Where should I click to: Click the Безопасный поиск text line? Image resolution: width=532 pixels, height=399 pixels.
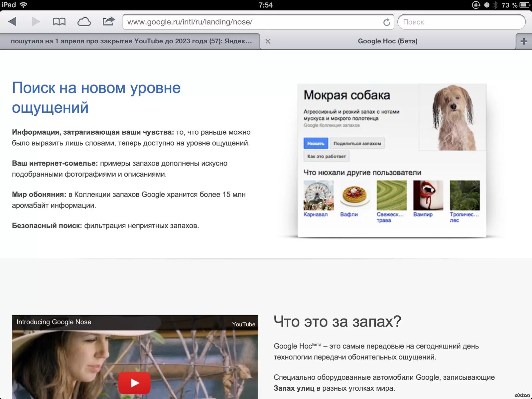coord(105,225)
